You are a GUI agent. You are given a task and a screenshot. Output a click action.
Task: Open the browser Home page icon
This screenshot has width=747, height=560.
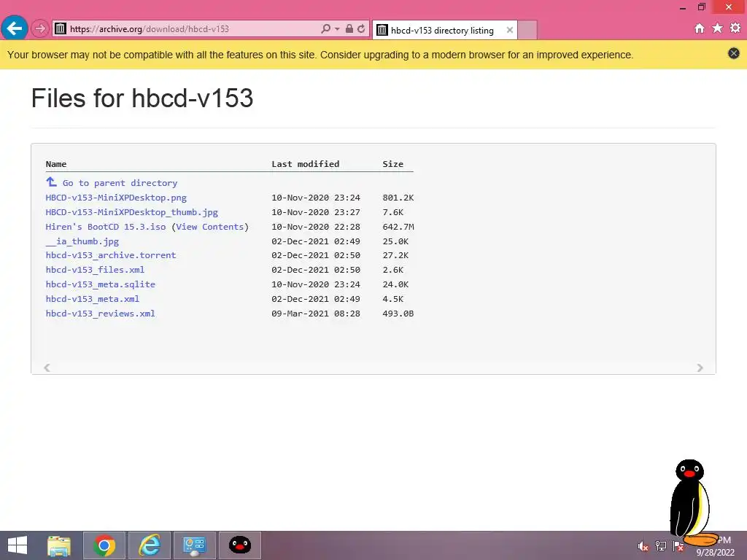click(x=700, y=28)
